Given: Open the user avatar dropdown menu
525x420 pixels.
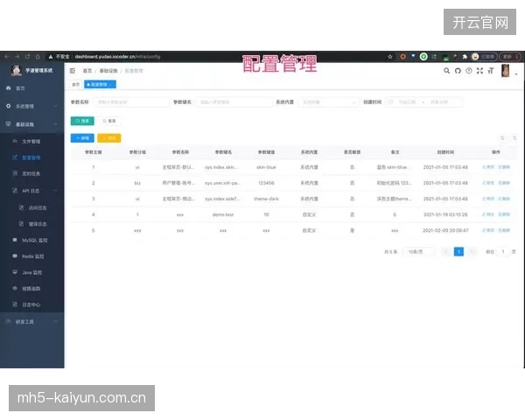Looking at the screenshot, I should (x=509, y=71).
